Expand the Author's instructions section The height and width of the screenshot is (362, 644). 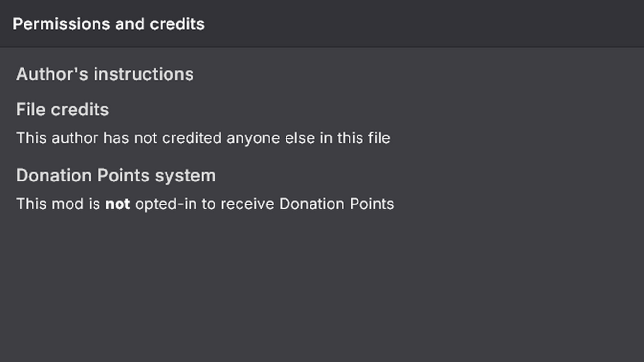coord(105,74)
